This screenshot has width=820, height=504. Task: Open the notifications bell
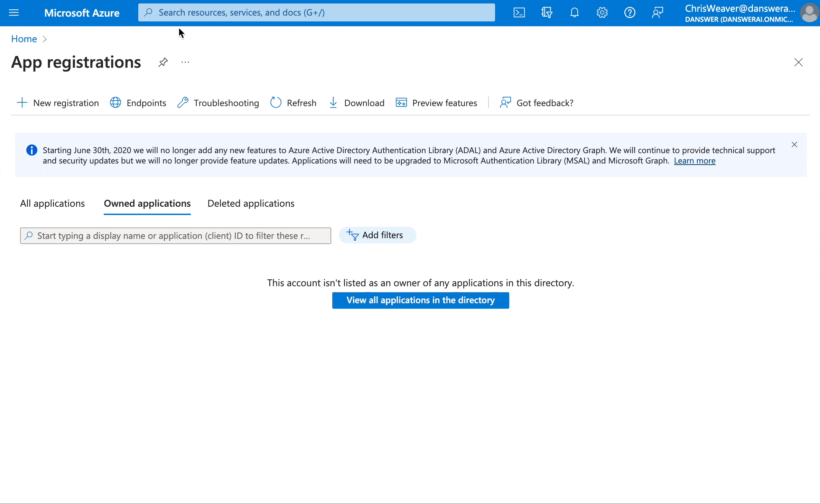tap(574, 12)
